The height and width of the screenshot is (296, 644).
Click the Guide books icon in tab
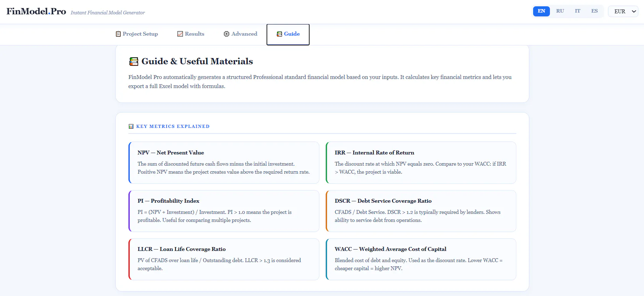tap(279, 34)
